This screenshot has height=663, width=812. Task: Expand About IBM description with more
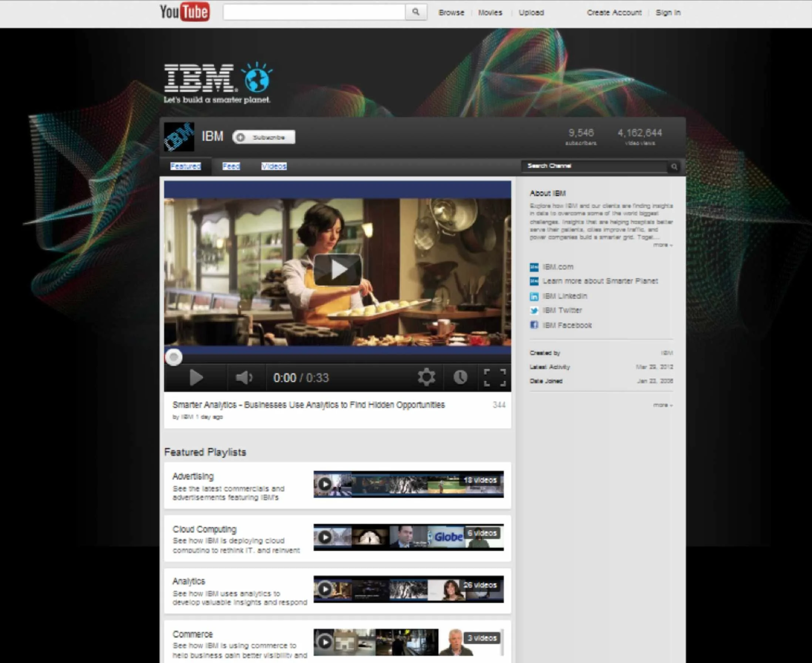pyautogui.click(x=663, y=245)
